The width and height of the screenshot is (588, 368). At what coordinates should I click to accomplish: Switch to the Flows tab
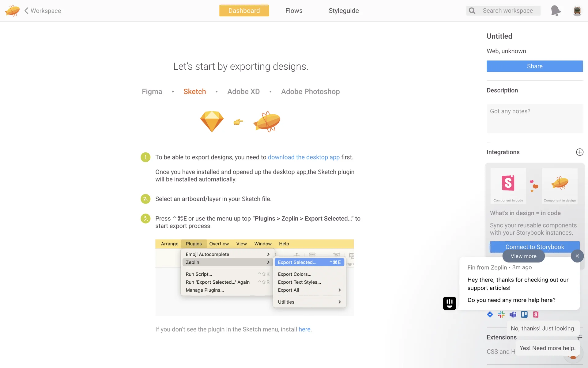294,11
